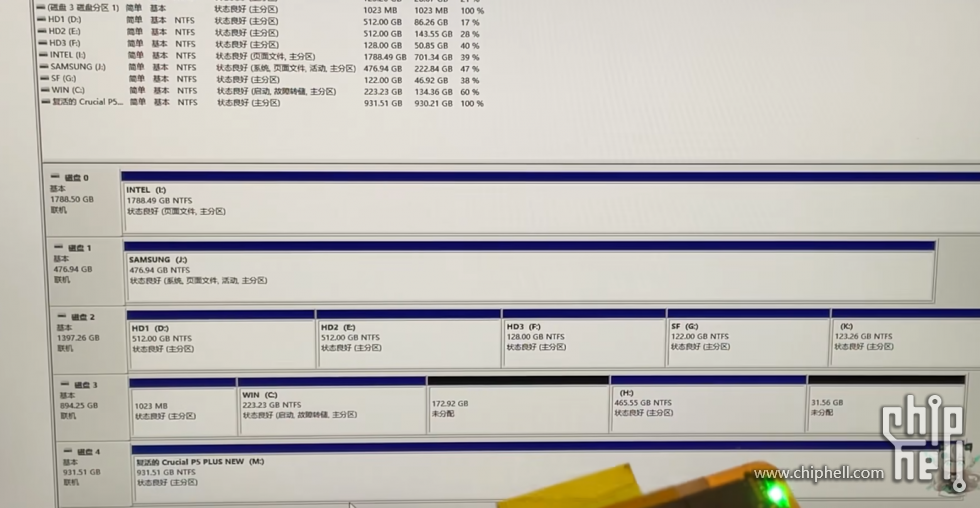980x508 pixels.
Task: Select the WIN (C:) partition block on disk 3
Action: (x=332, y=406)
